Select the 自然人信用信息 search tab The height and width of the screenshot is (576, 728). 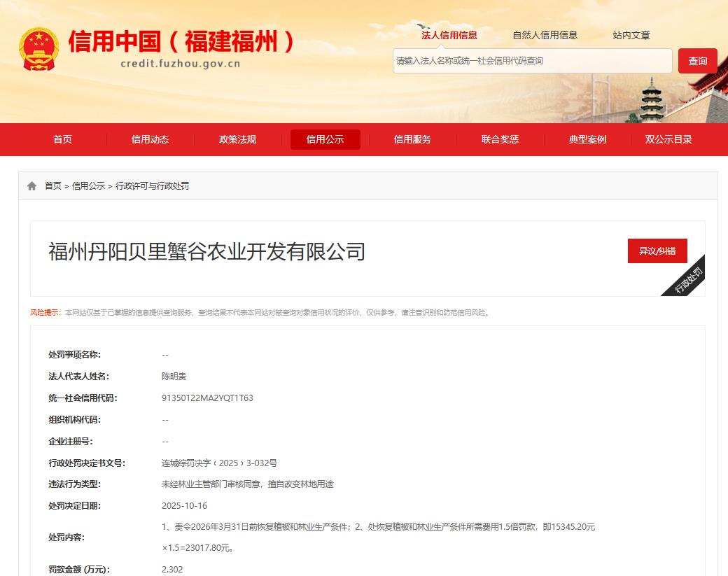click(x=545, y=35)
